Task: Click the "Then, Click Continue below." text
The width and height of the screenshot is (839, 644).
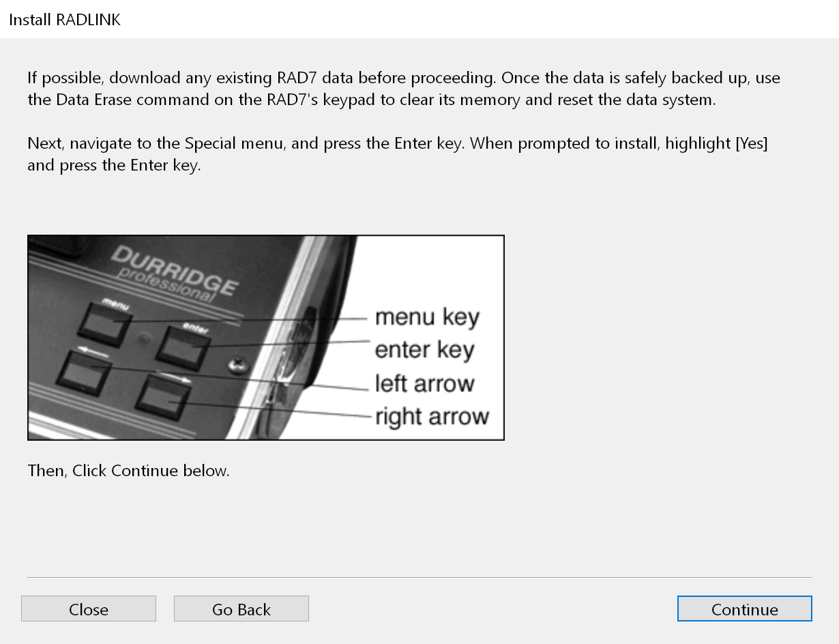Action: point(129,471)
